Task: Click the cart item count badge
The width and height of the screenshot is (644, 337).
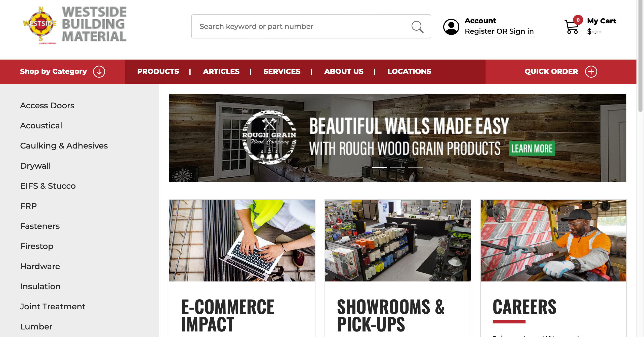Action: click(x=578, y=20)
